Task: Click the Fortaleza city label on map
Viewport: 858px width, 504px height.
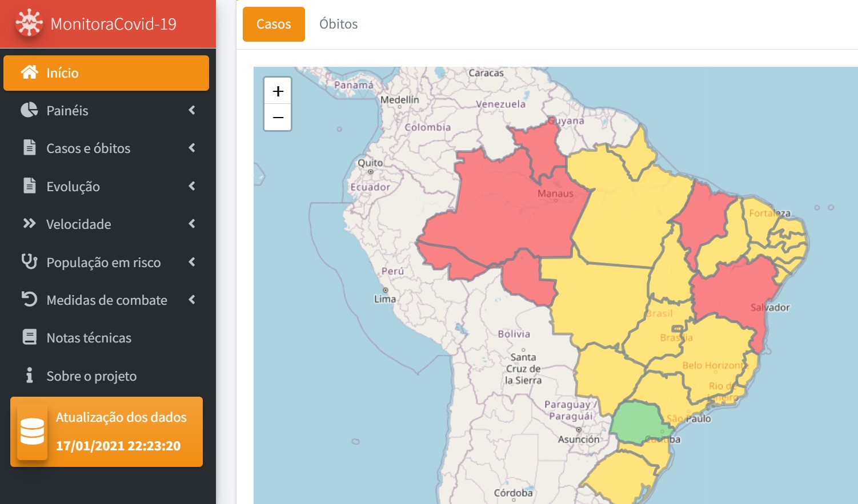Action: (x=769, y=213)
